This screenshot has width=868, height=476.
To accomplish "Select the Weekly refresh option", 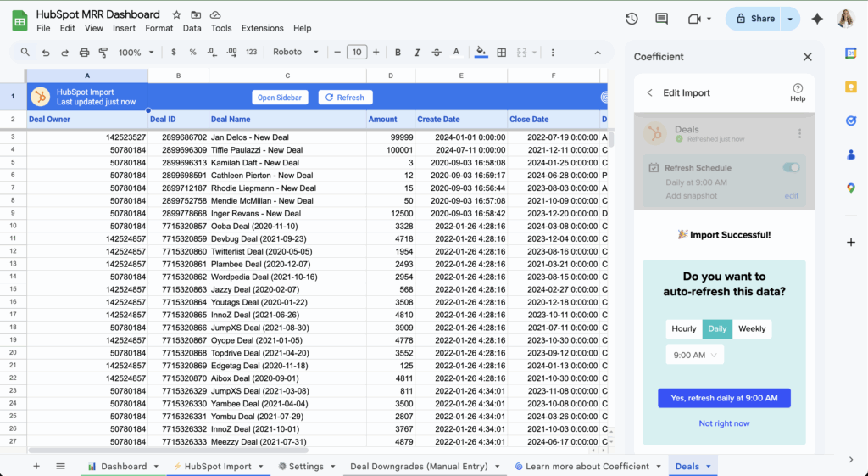I will [x=752, y=328].
